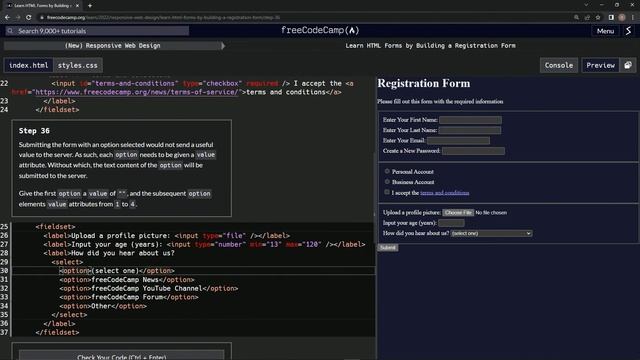The height and width of the screenshot is (360, 640).
Task: Check the accept terms checkbox
Action: (387, 192)
